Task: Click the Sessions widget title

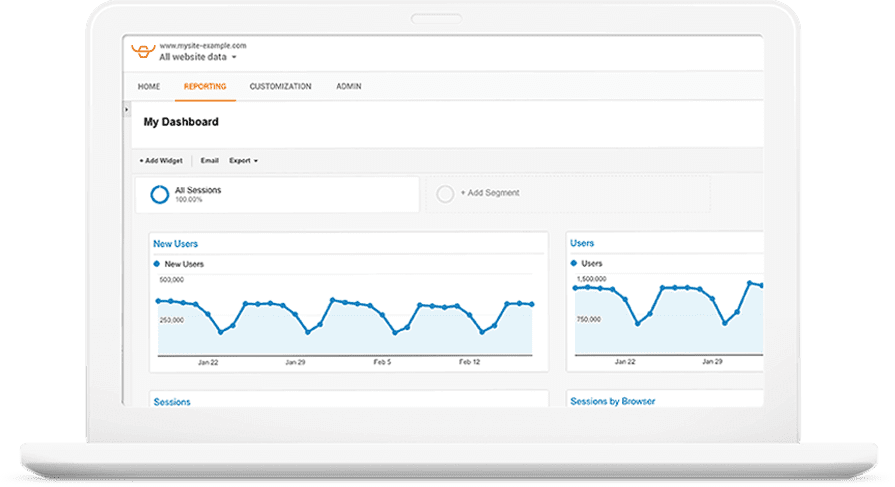Action: point(171,401)
